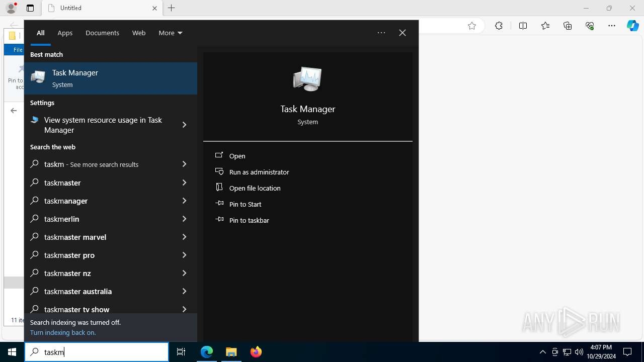Click the Windows Start button
This screenshot has height=362, width=644.
12,352
